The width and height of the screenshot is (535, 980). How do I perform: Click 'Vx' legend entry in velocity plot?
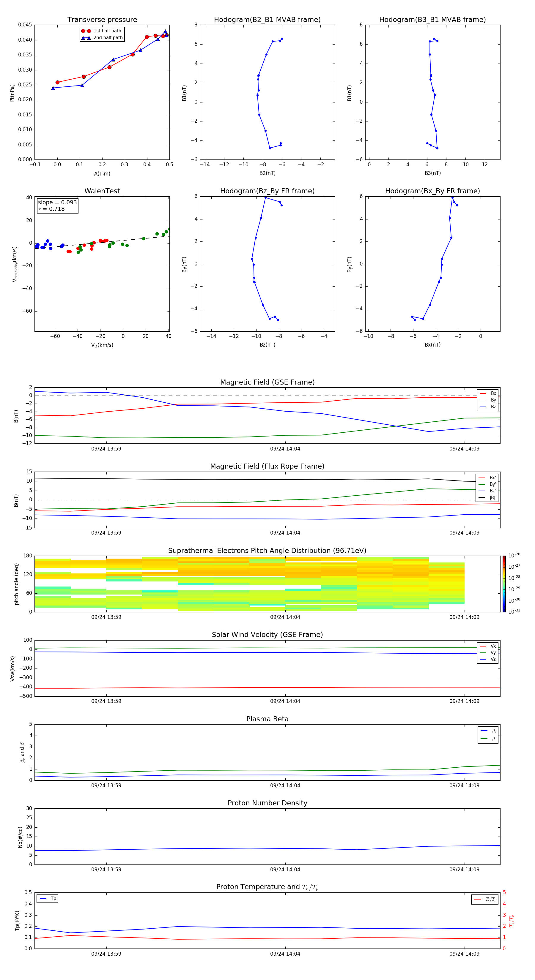(x=488, y=647)
